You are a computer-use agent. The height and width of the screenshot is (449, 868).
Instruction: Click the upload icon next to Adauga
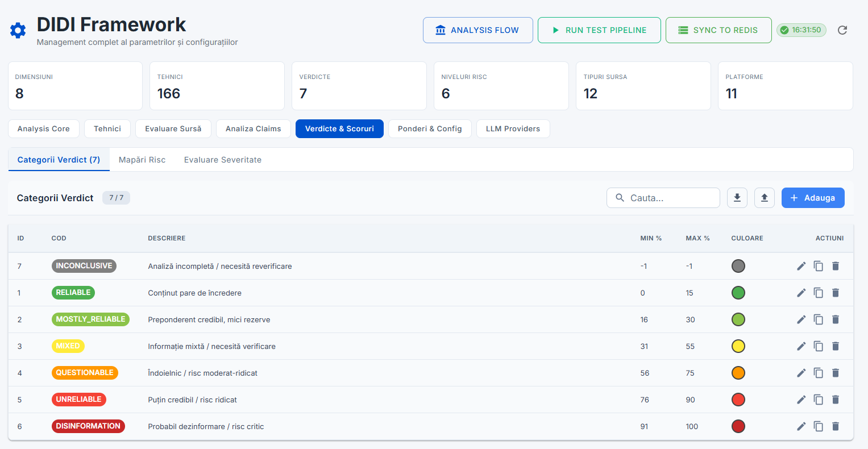[x=765, y=198]
